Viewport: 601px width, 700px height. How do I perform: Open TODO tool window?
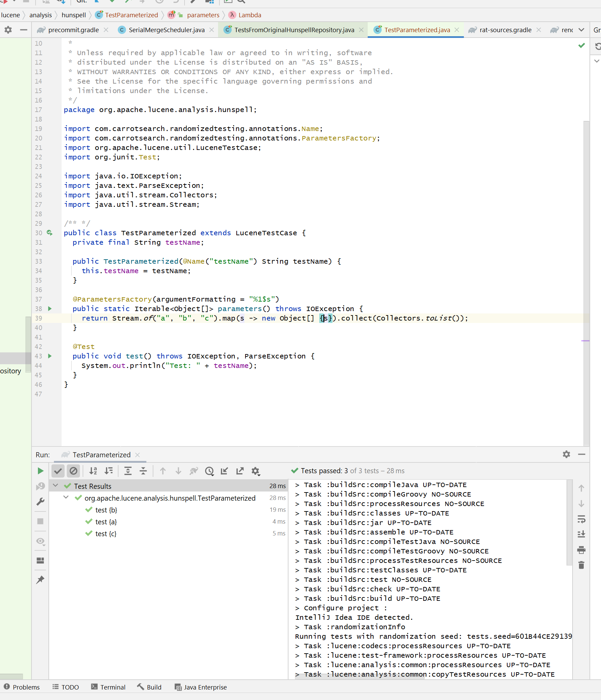pos(66,687)
